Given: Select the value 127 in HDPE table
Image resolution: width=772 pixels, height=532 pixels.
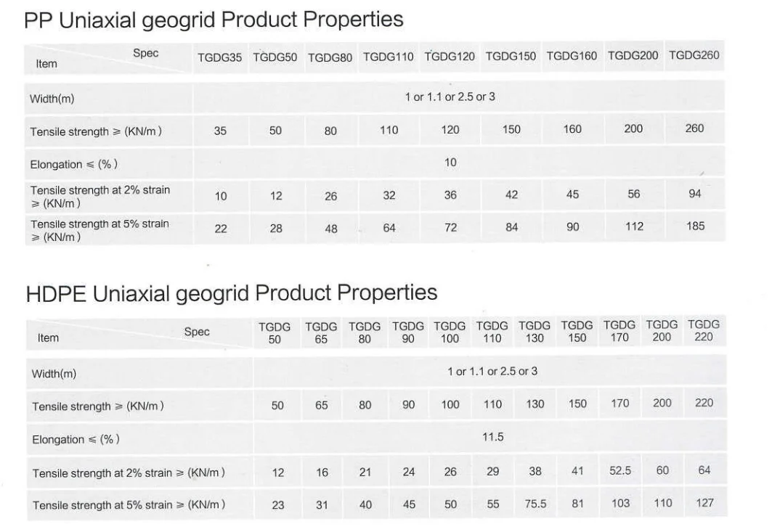Looking at the screenshot, I should pos(704,502).
